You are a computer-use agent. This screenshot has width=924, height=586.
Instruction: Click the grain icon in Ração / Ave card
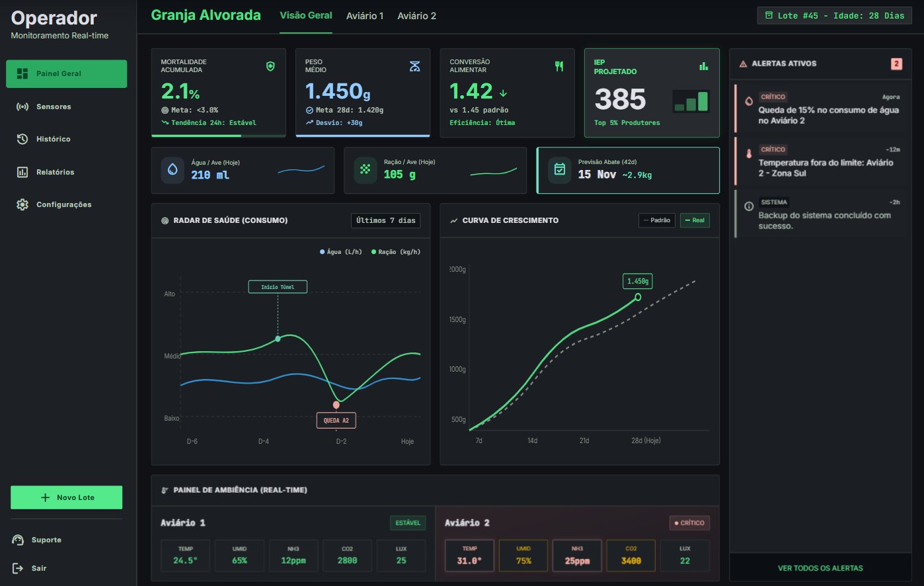coord(365,170)
